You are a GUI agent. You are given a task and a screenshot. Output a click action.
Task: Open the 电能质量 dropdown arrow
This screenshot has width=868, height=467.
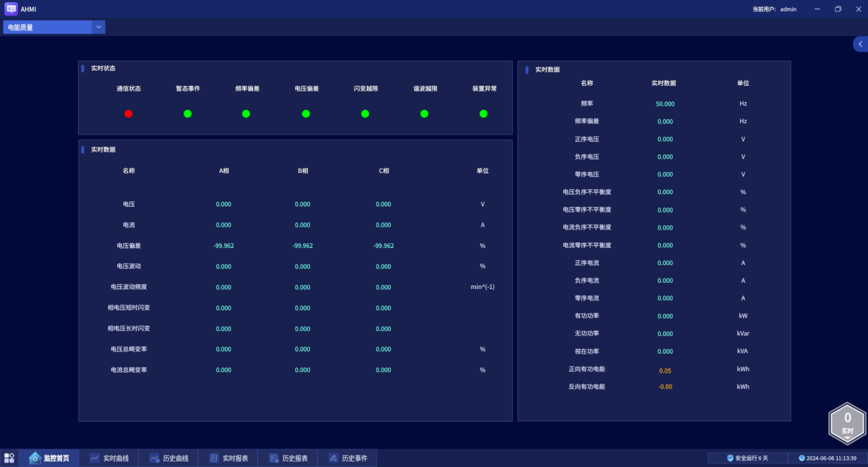tap(99, 27)
